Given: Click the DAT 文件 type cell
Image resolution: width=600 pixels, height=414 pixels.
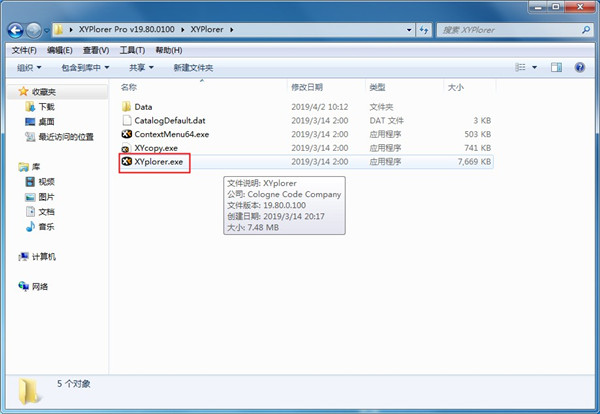Looking at the screenshot, I should point(386,121).
